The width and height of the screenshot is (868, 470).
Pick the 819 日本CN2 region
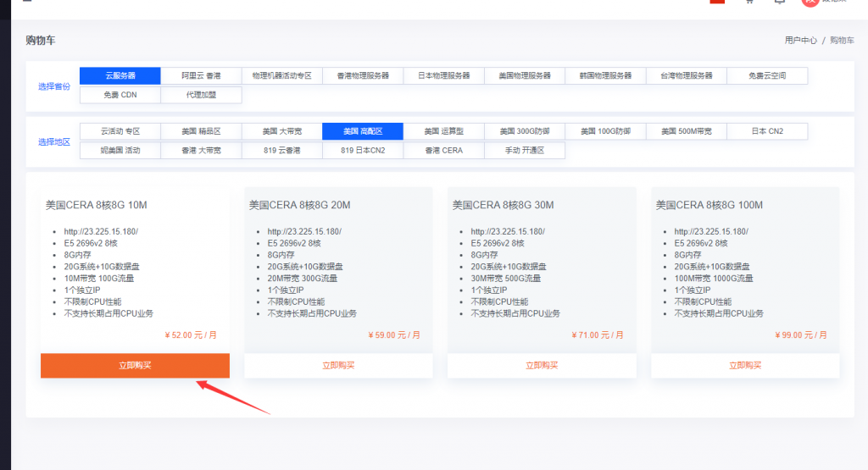click(363, 151)
